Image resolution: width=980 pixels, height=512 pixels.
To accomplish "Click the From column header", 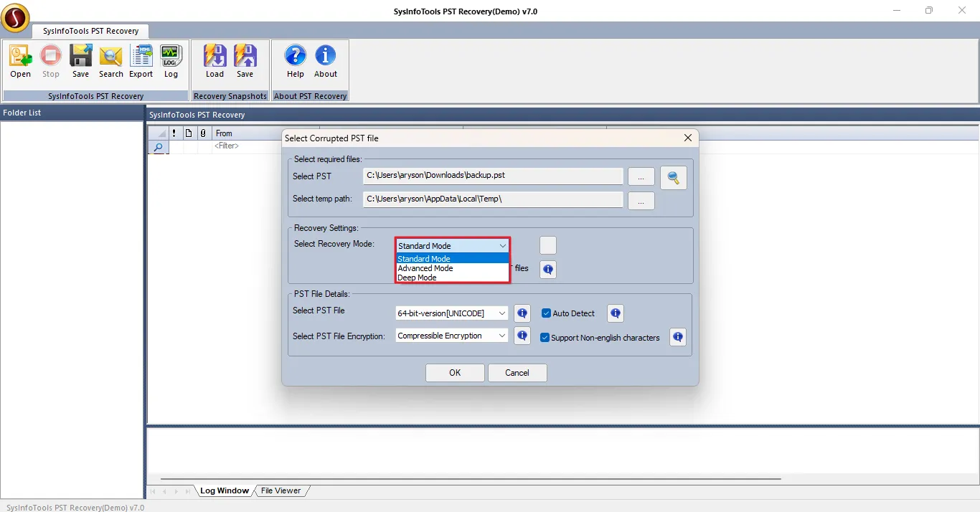I will pos(248,133).
